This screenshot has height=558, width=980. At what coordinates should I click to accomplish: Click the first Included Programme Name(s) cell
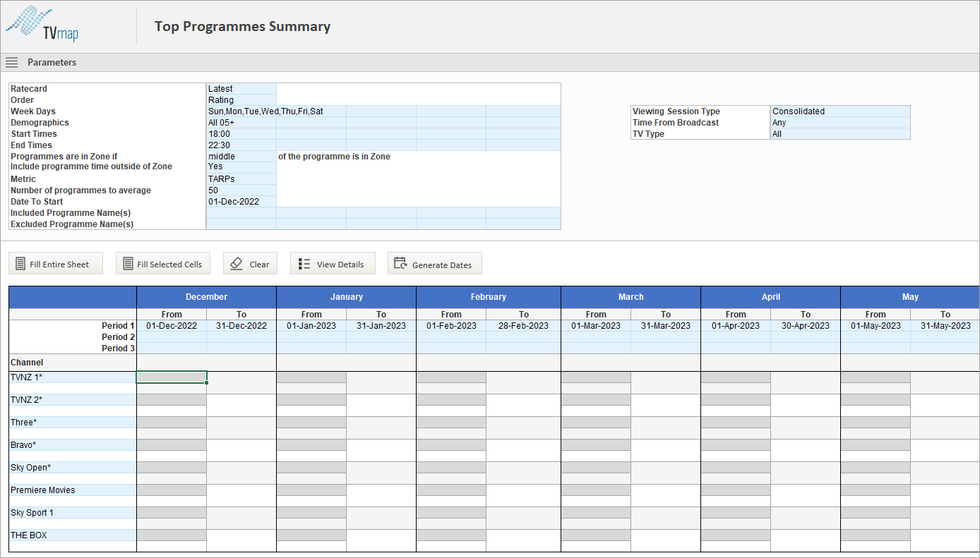(x=241, y=213)
